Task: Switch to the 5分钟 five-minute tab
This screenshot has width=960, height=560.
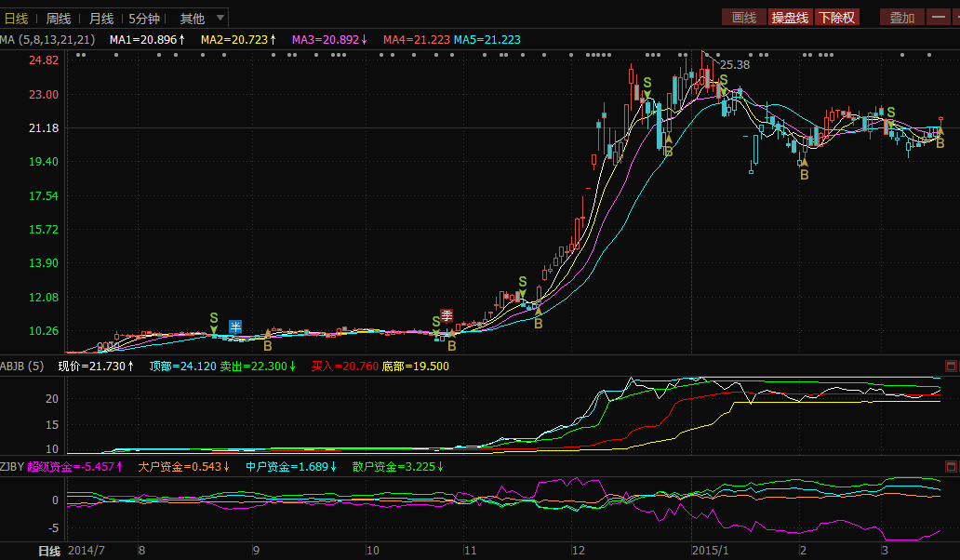Action: point(144,19)
